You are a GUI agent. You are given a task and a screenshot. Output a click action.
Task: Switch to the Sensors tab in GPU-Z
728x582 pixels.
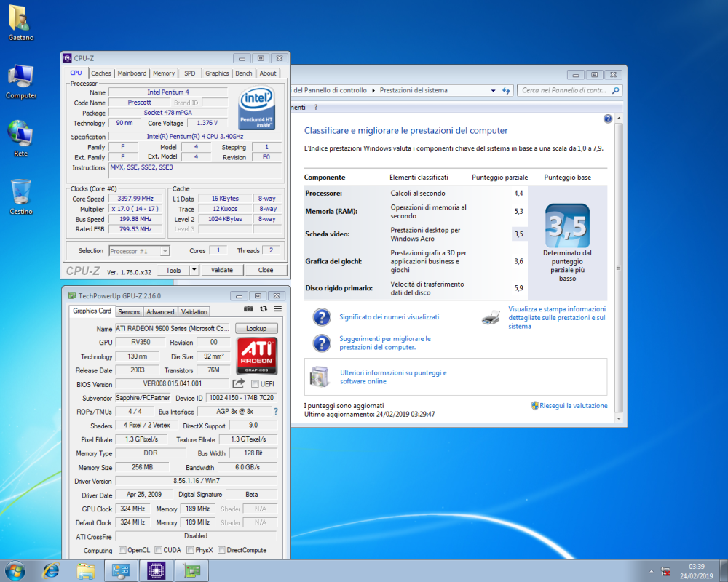[x=129, y=311]
